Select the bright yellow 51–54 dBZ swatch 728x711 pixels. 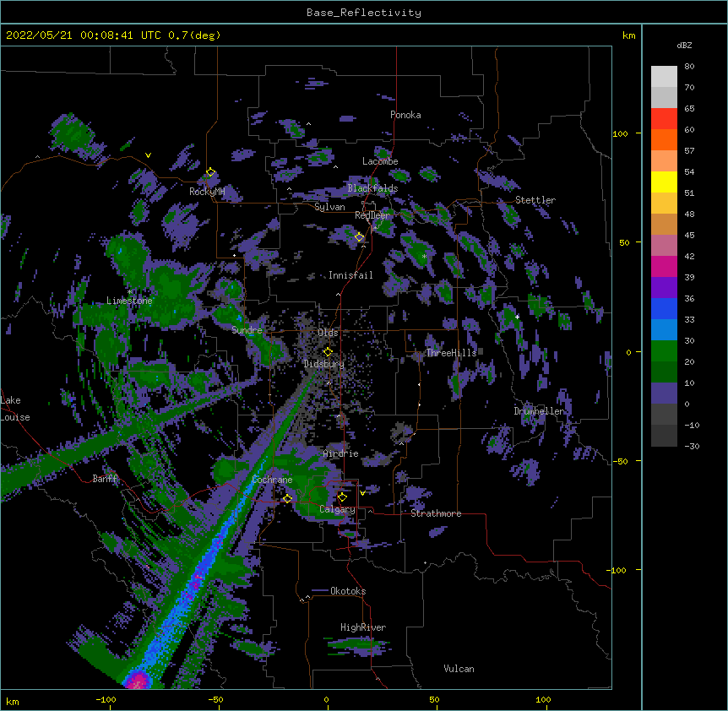tap(664, 182)
